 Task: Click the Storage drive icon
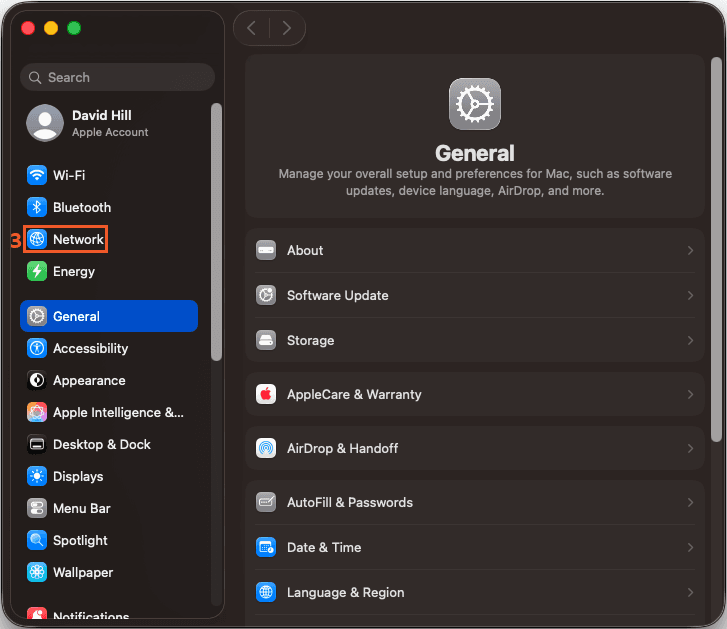[x=266, y=340]
